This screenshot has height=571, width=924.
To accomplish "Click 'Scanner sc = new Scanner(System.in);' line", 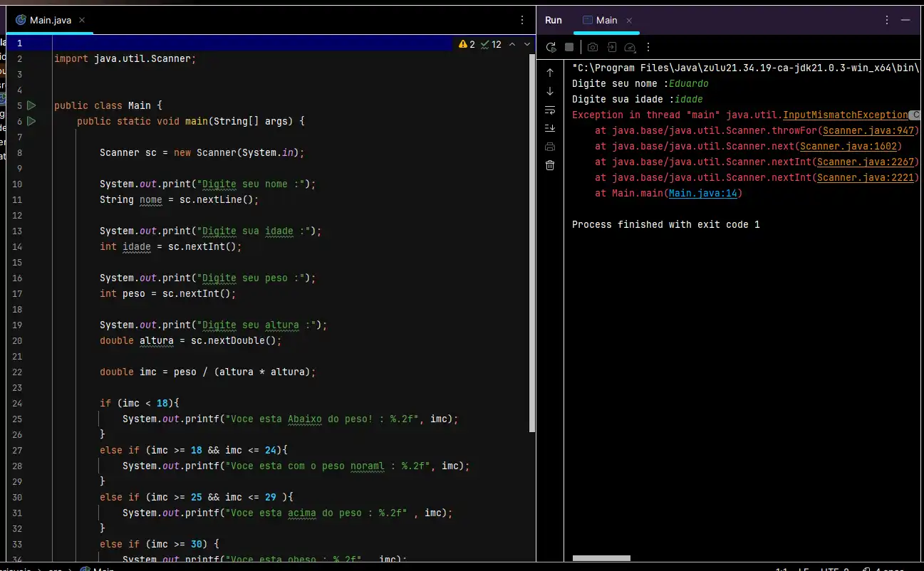I will coord(202,152).
